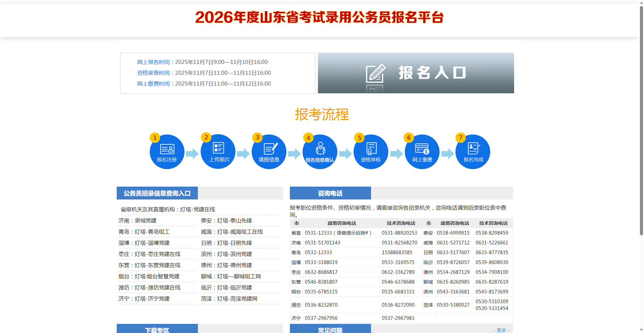Screen dimensions: 644x333
Task: Click the 资格审核 step icon
Action: point(371,151)
